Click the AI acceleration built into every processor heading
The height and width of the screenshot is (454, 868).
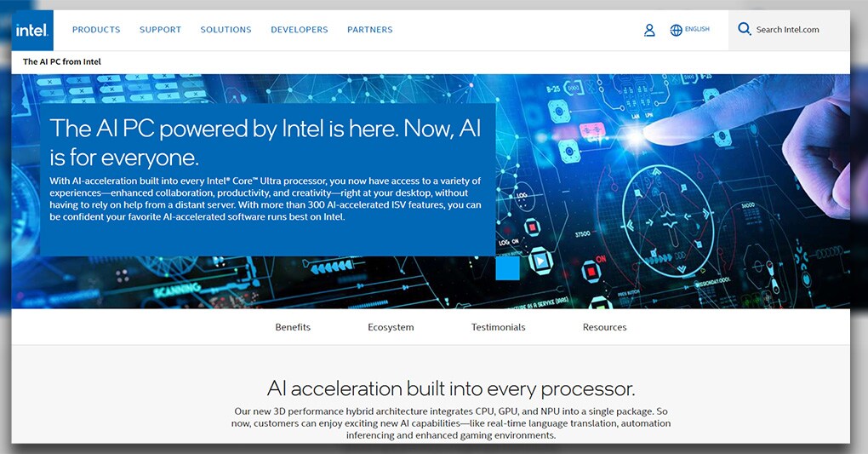tap(451, 388)
